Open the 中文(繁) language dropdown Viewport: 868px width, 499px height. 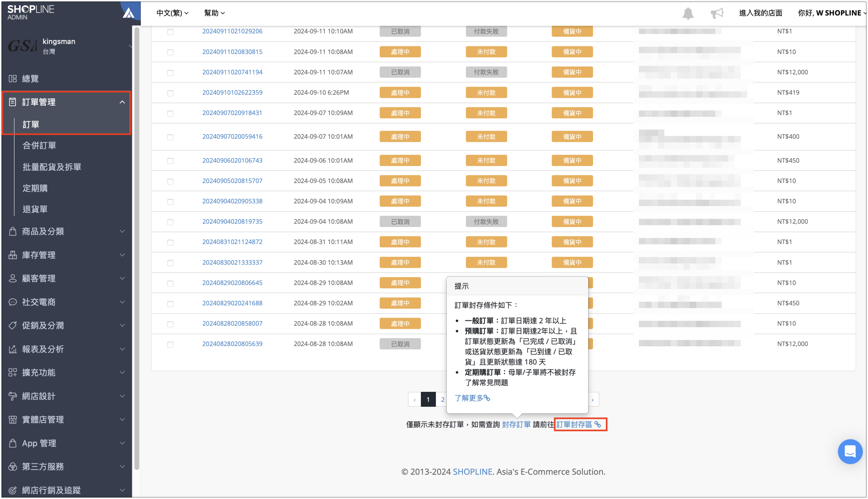pos(172,13)
